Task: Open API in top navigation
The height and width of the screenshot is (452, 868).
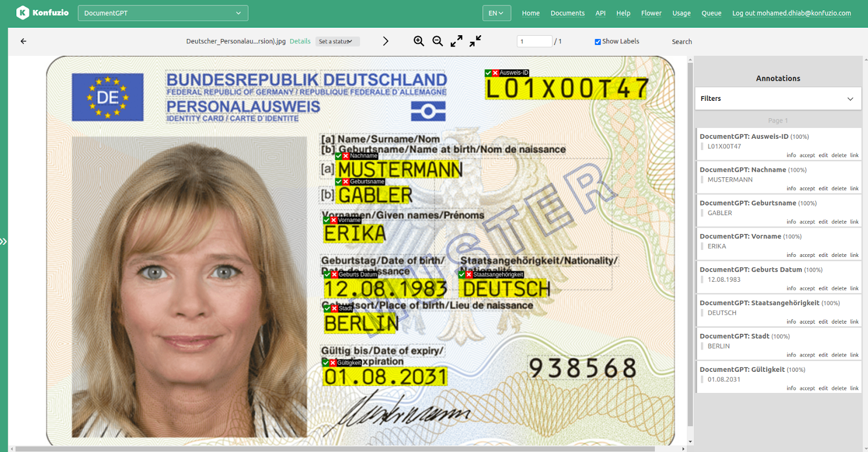Action: point(601,13)
